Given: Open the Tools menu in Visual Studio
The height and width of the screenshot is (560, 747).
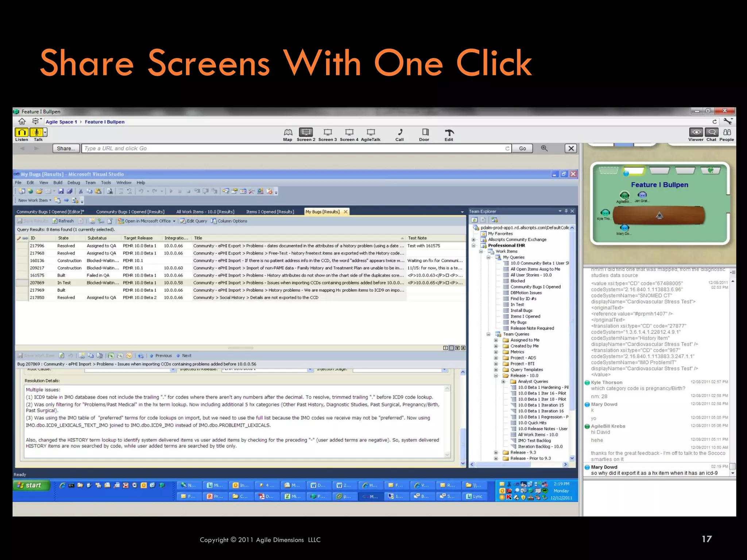Looking at the screenshot, I should [106, 183].
